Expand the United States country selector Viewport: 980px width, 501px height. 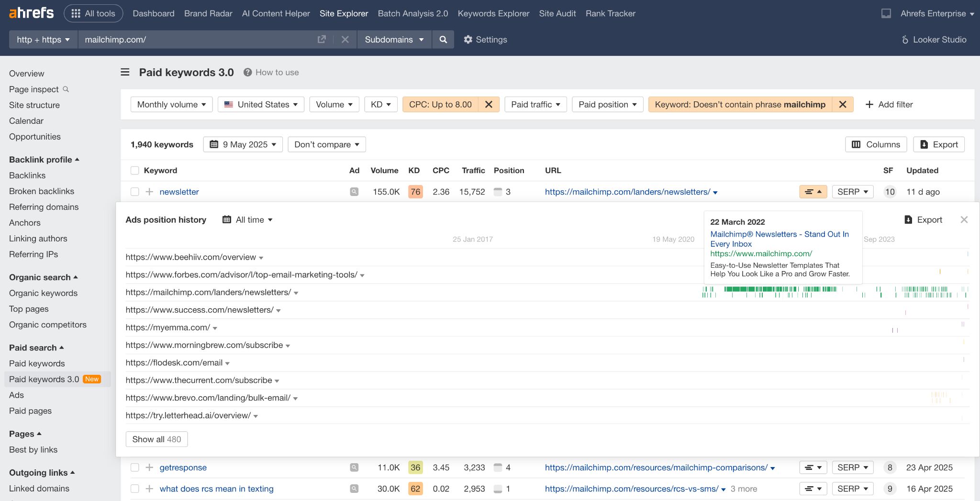tap(260, 104)
